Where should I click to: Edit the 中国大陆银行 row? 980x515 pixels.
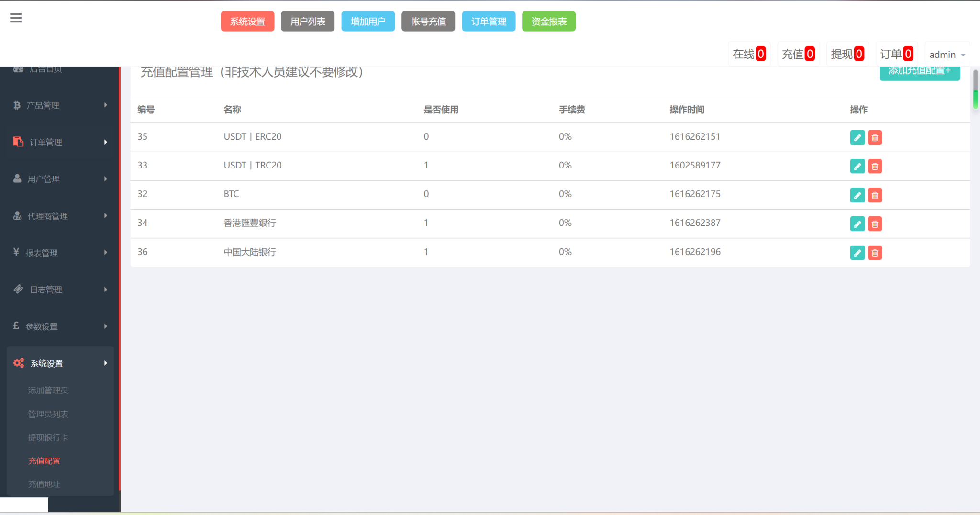tap(857, 253)
